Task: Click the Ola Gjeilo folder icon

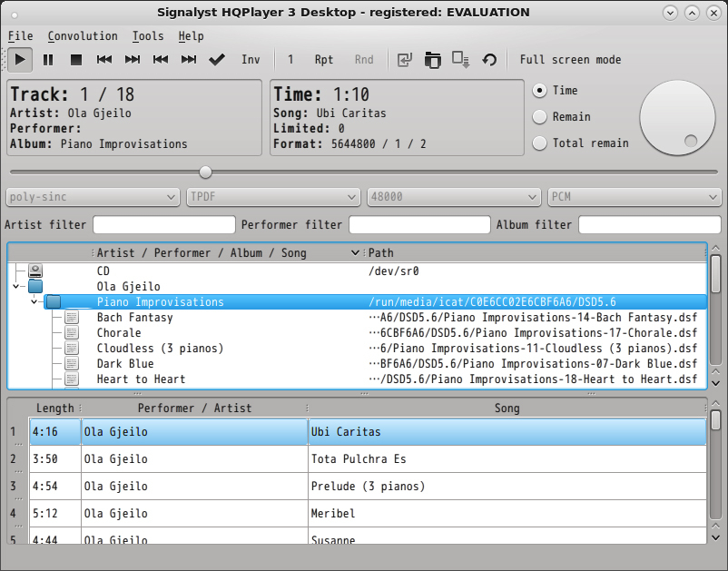Action: pyautogui.click(x=35, y=286)
